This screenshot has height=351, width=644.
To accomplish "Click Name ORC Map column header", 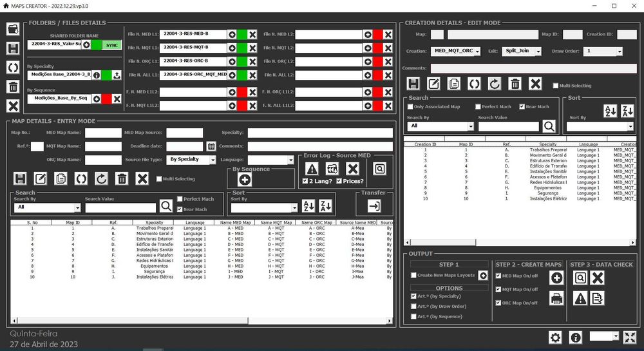I will (x=317, y=222).
